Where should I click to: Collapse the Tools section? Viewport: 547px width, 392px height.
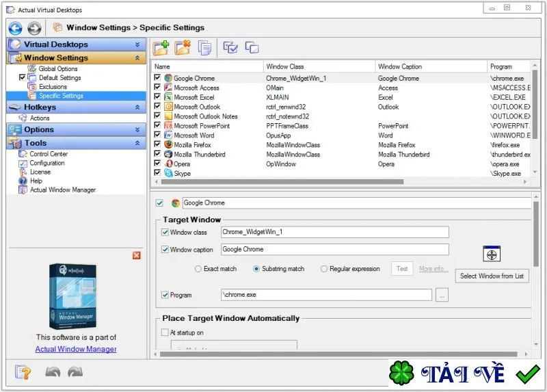tap(137, 143)
